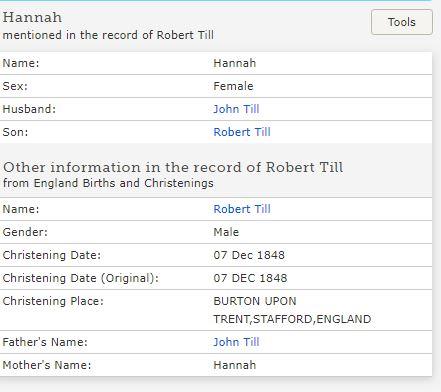Click the 'Christening Place:' label
This screenshot has width=441, height=392.
click(53, 301)
